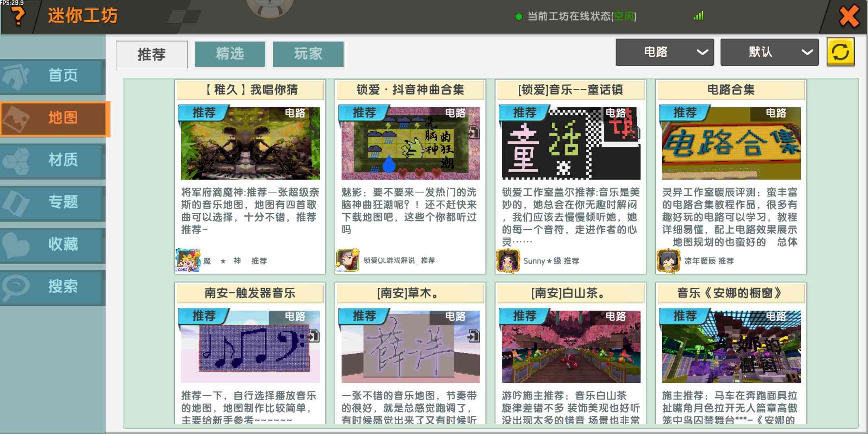Open thumbnail of 音乐《安娜的橱窗》 map

pyautogui.click(x=731, y=346)
